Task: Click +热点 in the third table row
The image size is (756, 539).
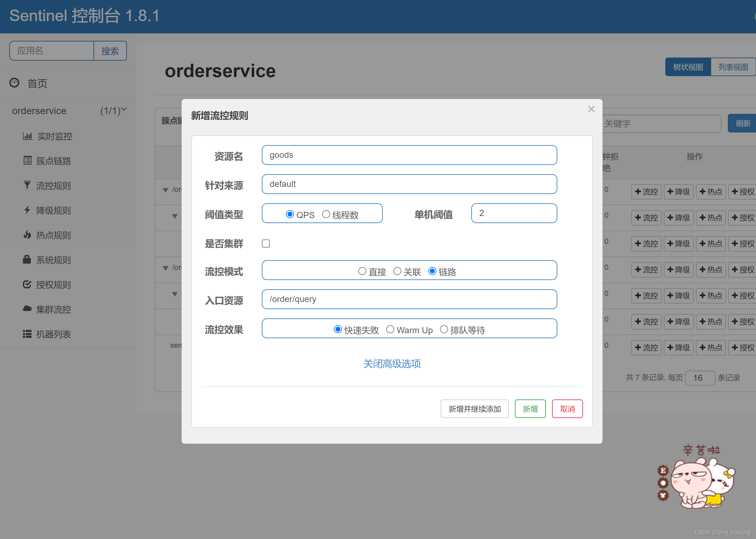Action: point(711,244)
